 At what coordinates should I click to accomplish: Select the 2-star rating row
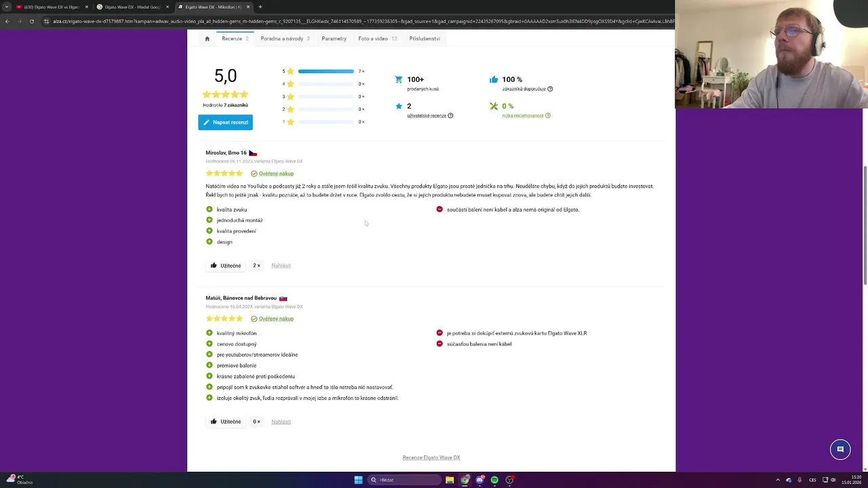pos(323,109)
